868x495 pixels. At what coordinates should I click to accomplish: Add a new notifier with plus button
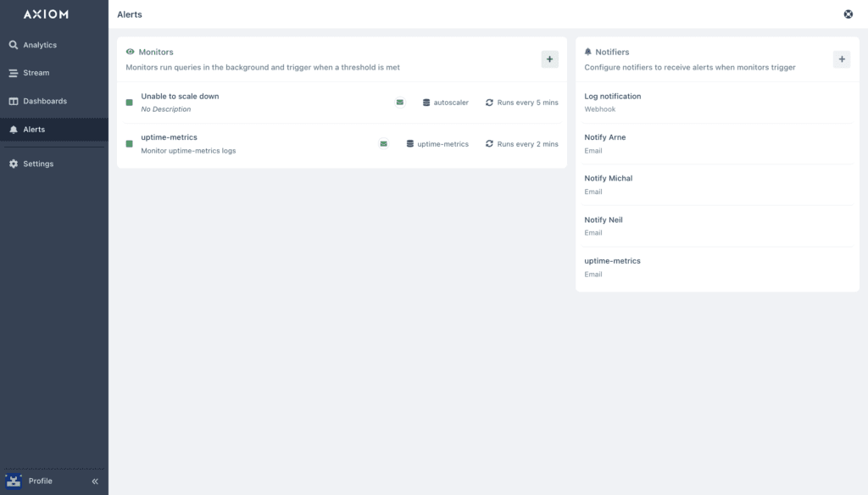(842, 59)
